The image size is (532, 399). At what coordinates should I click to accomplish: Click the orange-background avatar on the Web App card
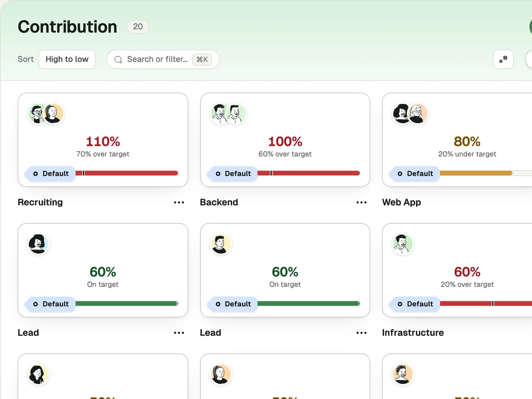coord(418,113)
